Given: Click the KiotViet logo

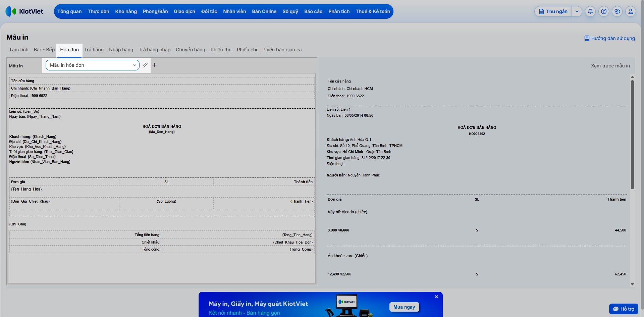Looking at the screenshot, I should click(24, 11).
